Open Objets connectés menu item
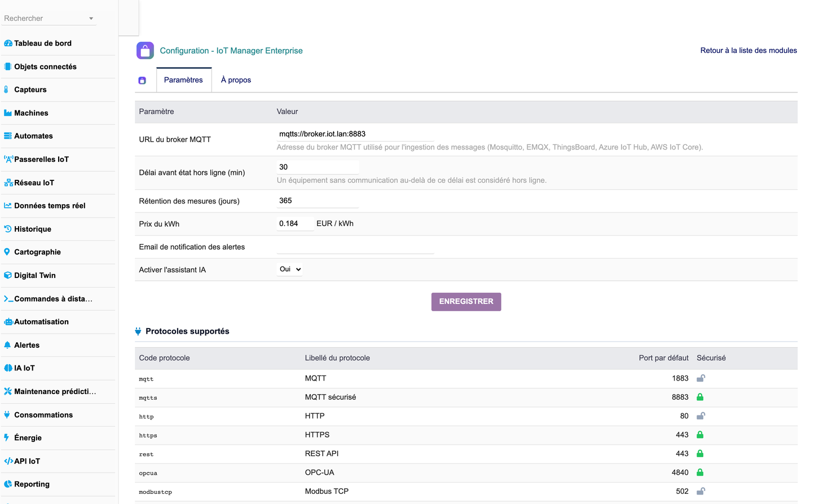Image resolution: width=815 pixels, height=504 pixels. (45, 67)
